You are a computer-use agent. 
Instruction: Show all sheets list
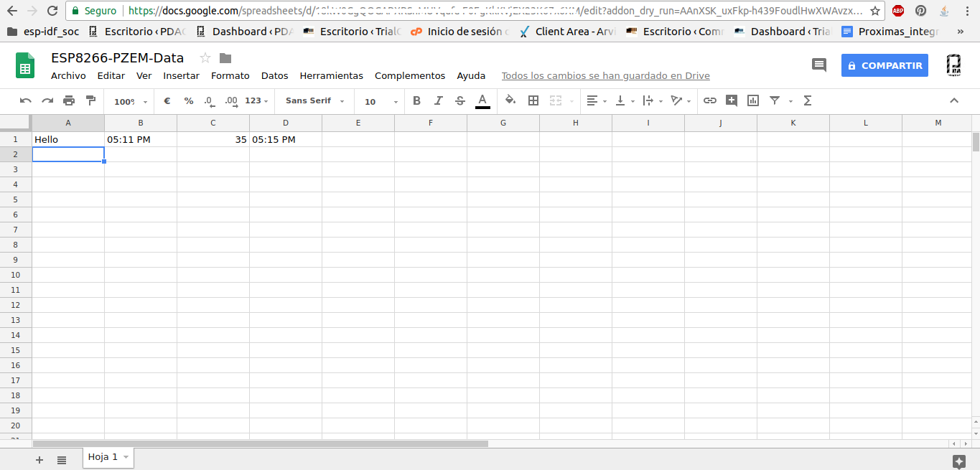pos(62,460)
